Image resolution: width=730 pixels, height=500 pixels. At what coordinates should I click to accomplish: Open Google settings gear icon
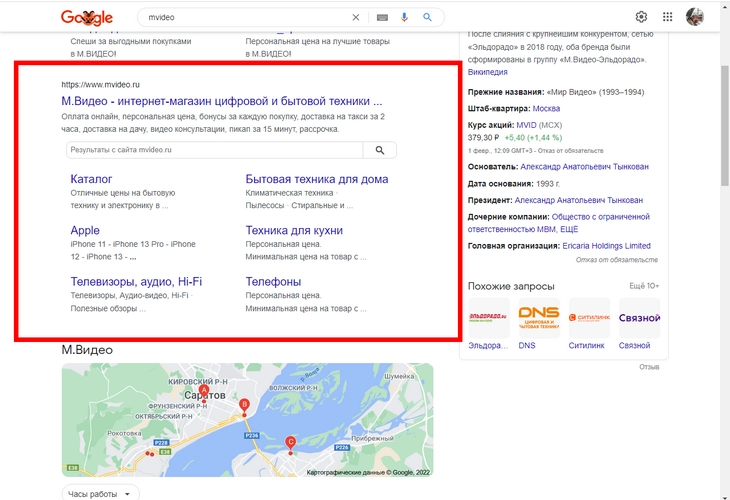(641, 17)
